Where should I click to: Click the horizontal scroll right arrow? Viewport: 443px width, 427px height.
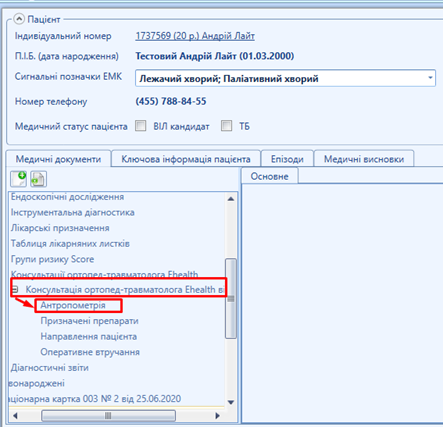(x=217, y=416)
